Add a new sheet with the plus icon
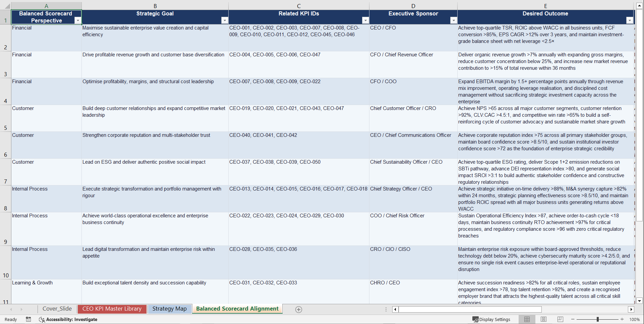The height and width of the screenshot is (324, 644). (x=299, y=310)
